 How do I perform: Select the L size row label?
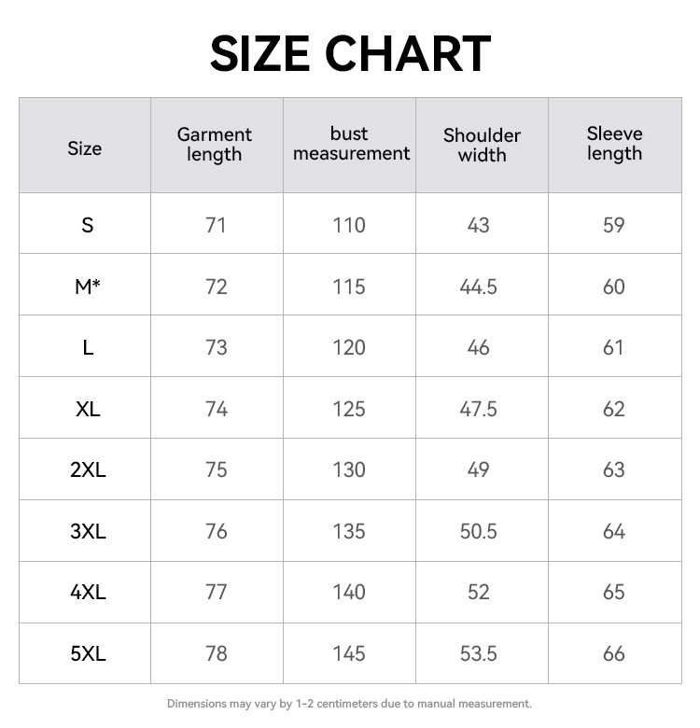(x=88, y=348)
